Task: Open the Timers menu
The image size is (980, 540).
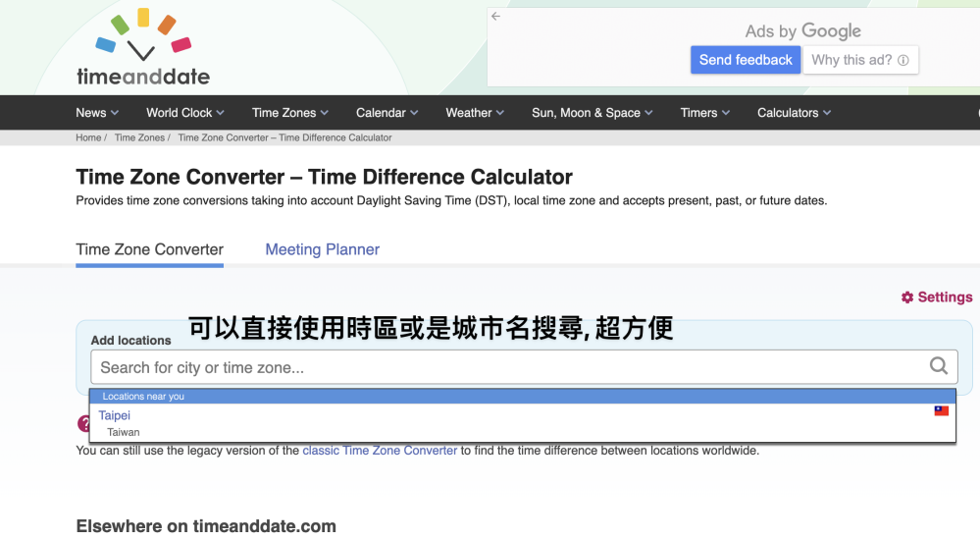Action: point(705,113)
